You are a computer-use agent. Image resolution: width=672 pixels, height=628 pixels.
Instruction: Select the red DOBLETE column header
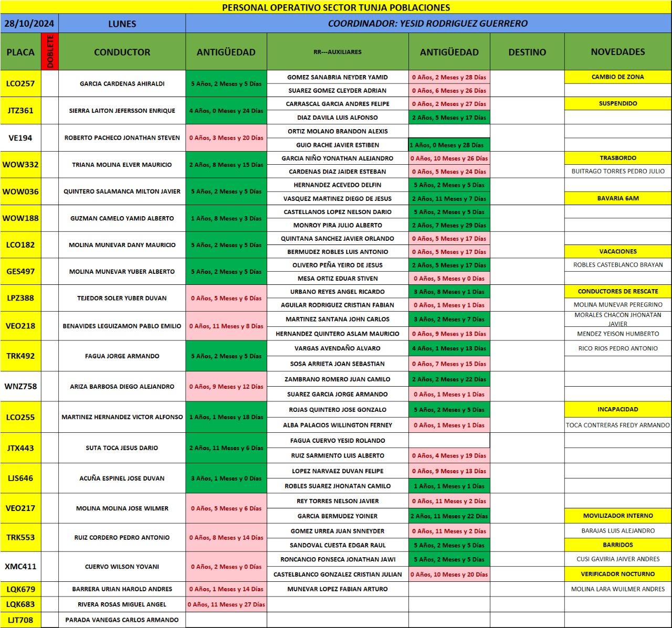pos(50,52)
